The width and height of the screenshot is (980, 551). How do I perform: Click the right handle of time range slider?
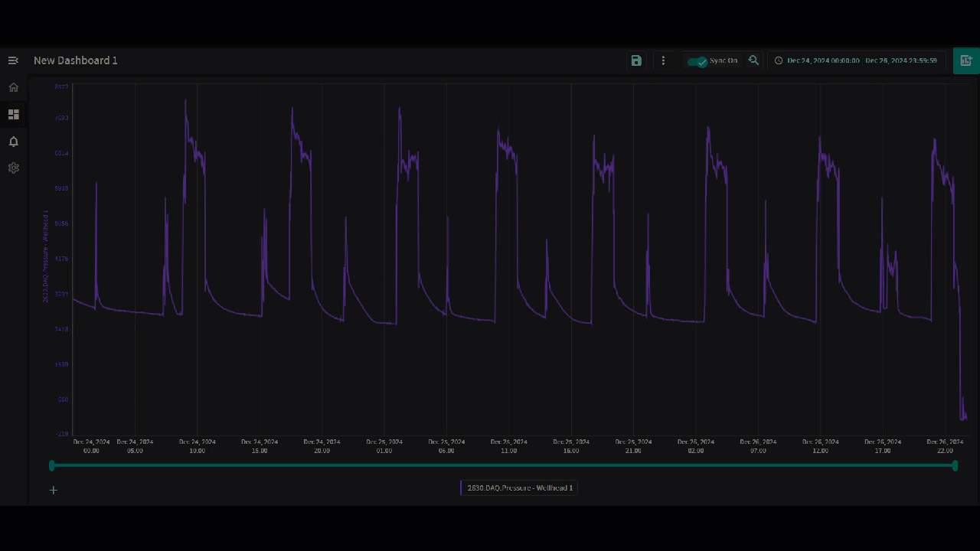coord(955,465)
